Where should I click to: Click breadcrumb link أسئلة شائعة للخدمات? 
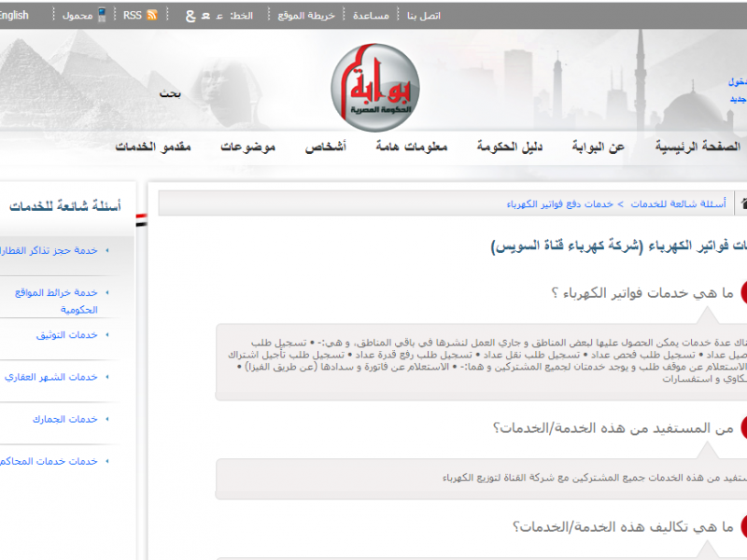pos(679,203)
